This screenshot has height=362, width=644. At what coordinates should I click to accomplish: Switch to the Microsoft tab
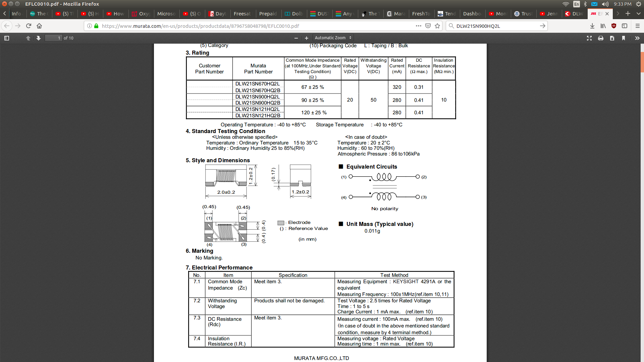click(166, 14)
